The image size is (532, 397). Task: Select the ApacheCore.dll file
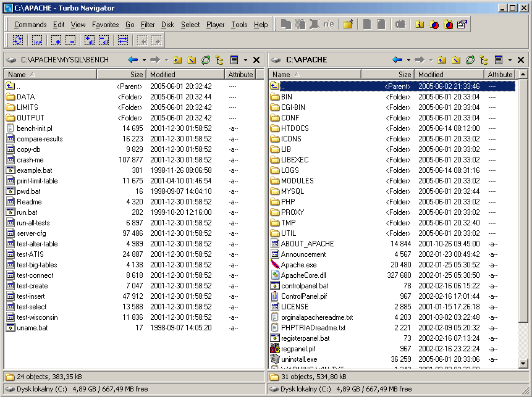(x=303, y=275)
